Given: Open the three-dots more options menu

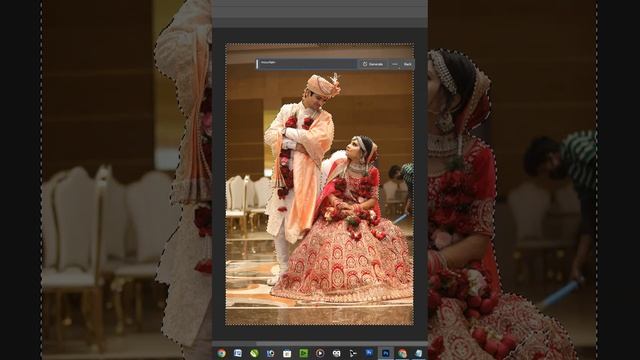Looking at the screenshot, I should [x=394, y=64].
